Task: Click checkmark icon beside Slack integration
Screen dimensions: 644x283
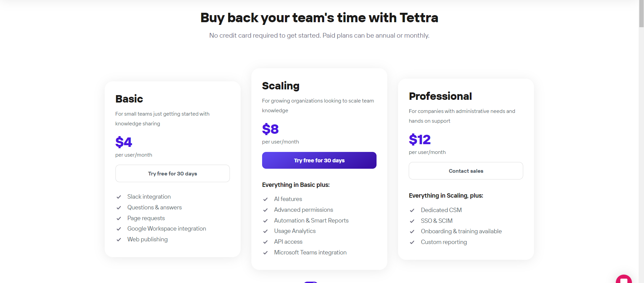Action: point(119,197)
